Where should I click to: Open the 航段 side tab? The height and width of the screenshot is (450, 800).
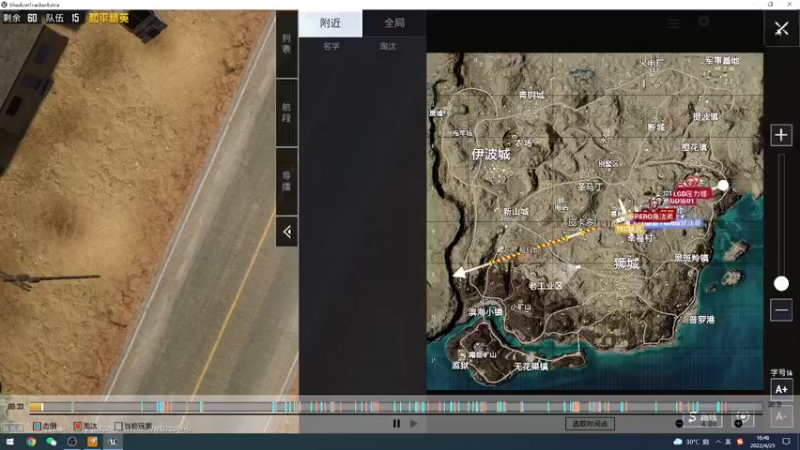pyautogui.click(x=287, y=113)
